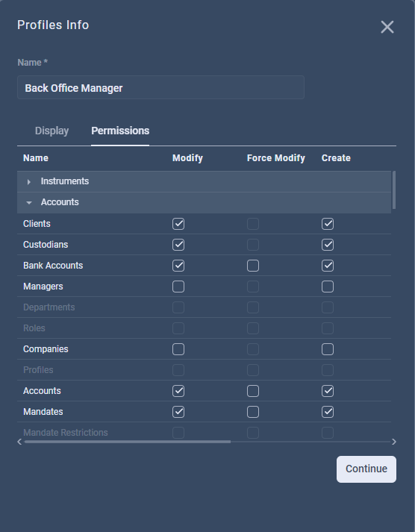Image resolution: width=415 pixels, height=532 pixels.
Task: Uncheck Modify for Clients
Action: (178, 224)
